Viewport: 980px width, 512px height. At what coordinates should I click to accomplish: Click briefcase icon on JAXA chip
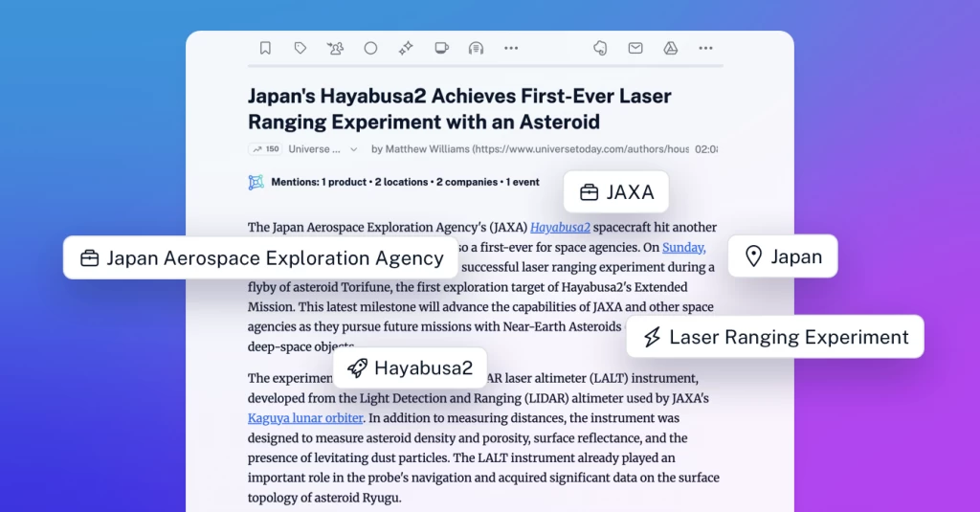pos(589,192)
